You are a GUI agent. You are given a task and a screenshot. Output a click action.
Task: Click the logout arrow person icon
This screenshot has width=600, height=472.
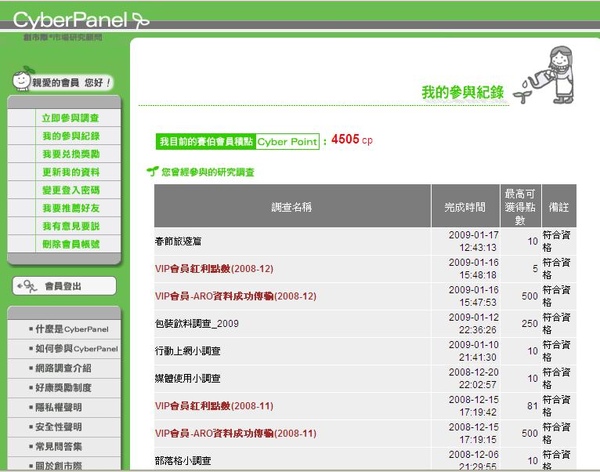point(27,286)
